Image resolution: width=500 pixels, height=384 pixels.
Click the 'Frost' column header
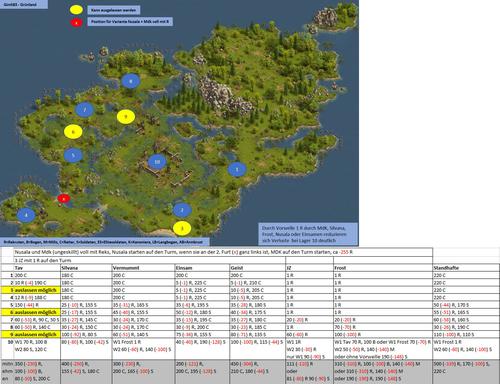point(383,268)
